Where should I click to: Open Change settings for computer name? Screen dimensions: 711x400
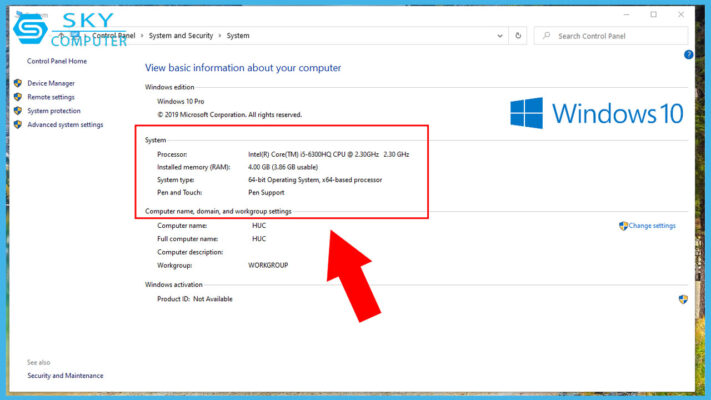tap(651, 226)
